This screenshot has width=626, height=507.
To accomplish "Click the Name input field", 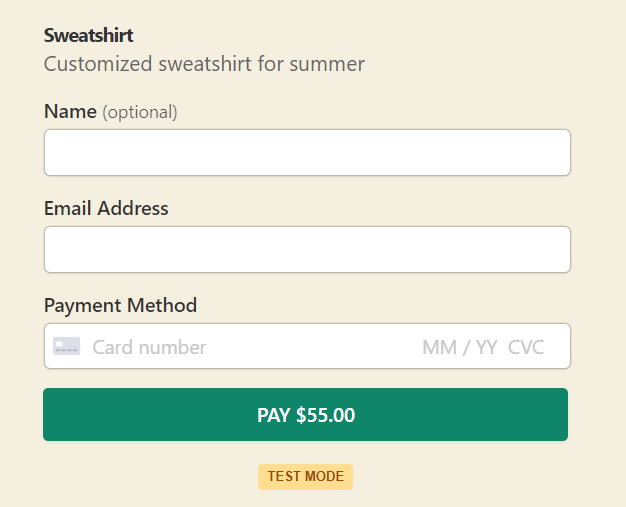I will tap(307, 152).
